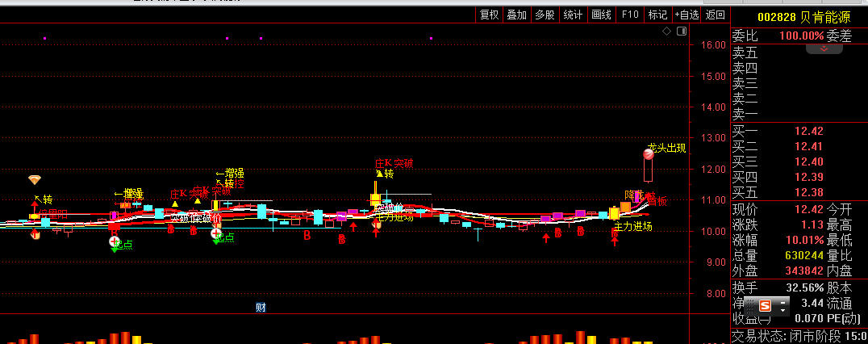
Task: Click the 买一 bid price 12.42
Action: (808, 131)
